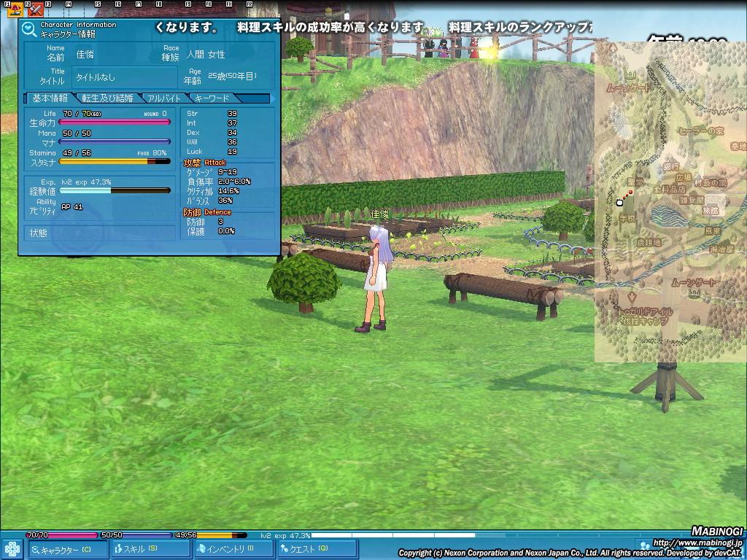747x560 pixels.
Task: Click the 負傷率 2.0~6.0% row
Action: [x=219, y=182]
